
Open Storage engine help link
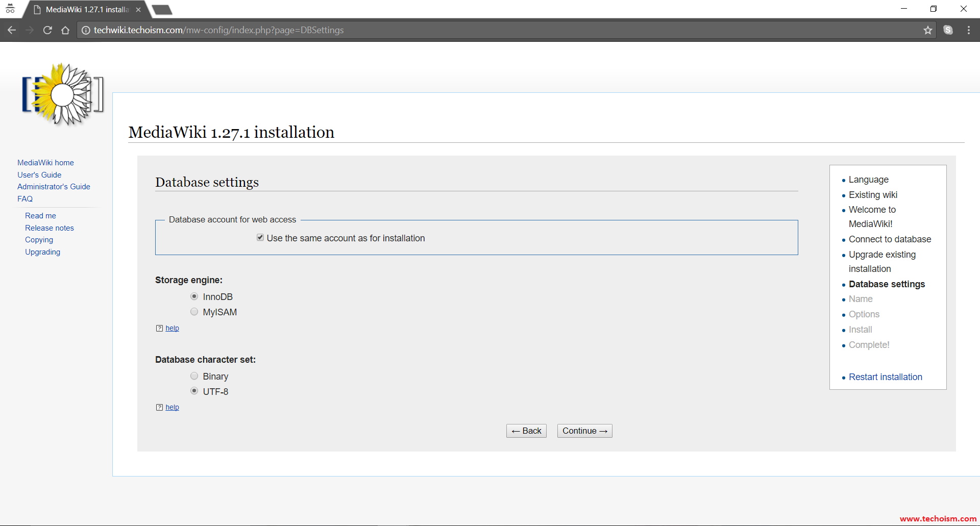(x=172, y=329)
